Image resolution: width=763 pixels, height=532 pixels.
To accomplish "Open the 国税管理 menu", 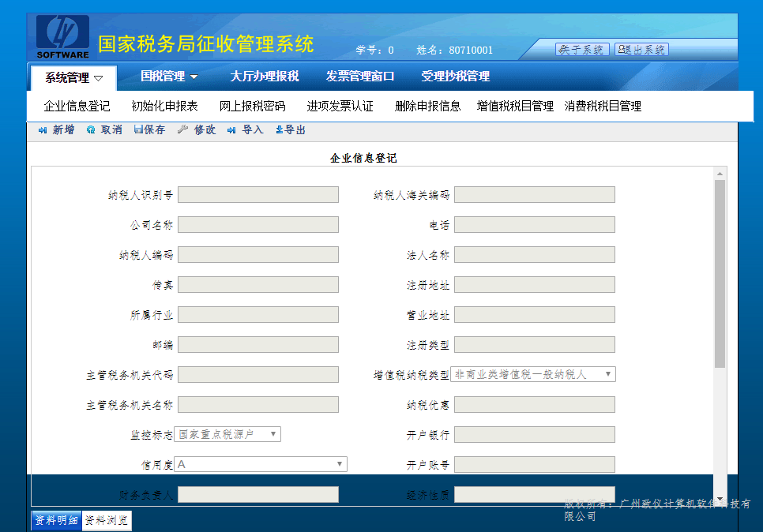I will (169, 77).
